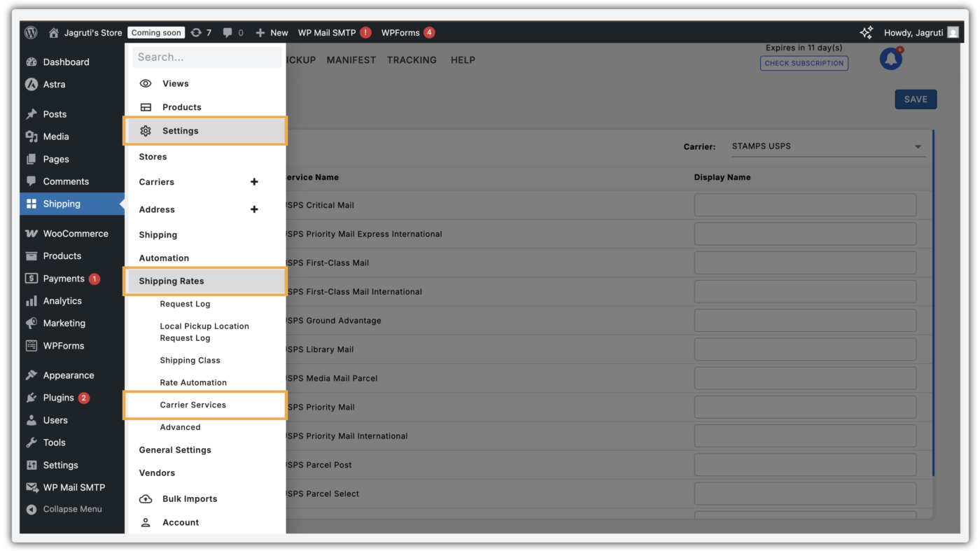This screenshot has height=551, width=980.
Task: Click the Dashboard gauge icon in sidebar
Action: click(x=31, y=62)
